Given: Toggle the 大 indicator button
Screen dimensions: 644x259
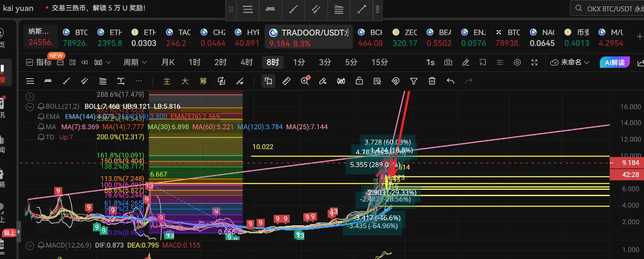Looking at the screenshot, I should [x=185, y=81].
